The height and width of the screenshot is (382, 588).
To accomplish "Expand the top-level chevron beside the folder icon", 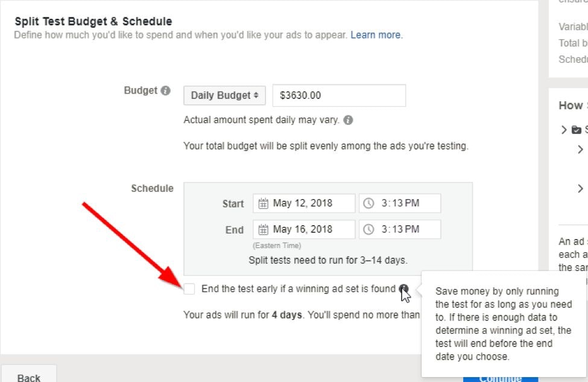I will click(564, 130).
